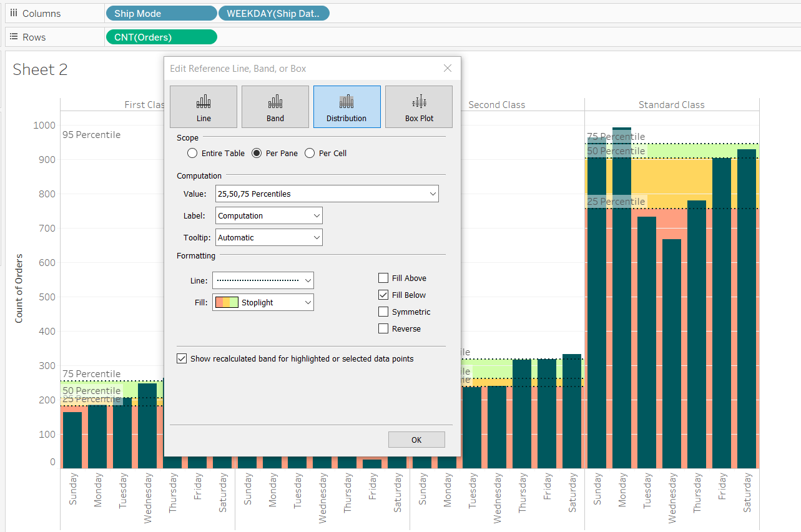801x532 pixels.
Task: Click the Standard Class pane header
Action: [x=672, y=105]
